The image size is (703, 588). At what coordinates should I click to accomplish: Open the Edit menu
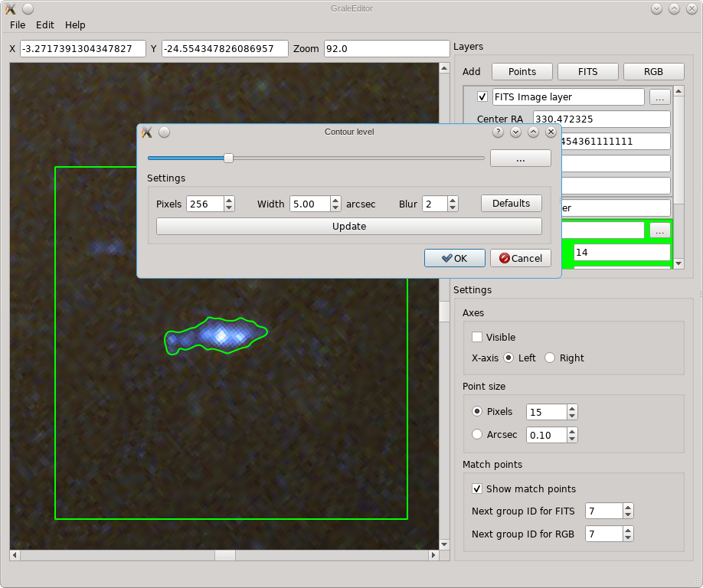(45, 25)
